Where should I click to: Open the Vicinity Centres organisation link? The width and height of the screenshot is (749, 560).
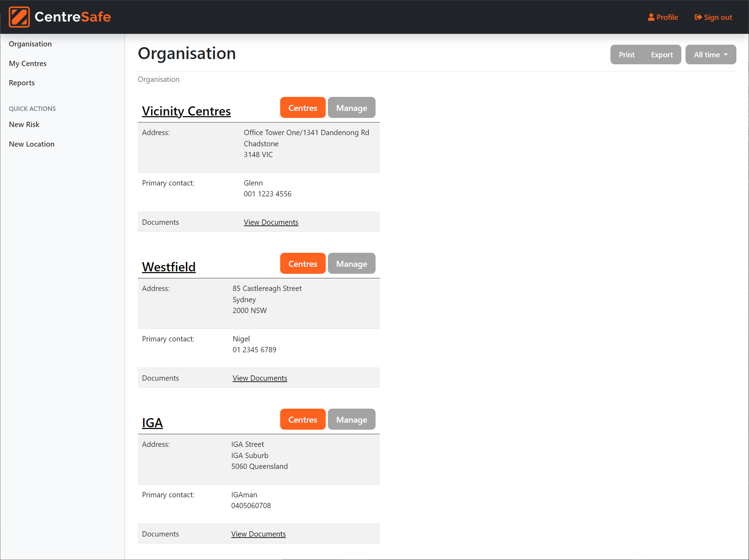tap(186, 111)
